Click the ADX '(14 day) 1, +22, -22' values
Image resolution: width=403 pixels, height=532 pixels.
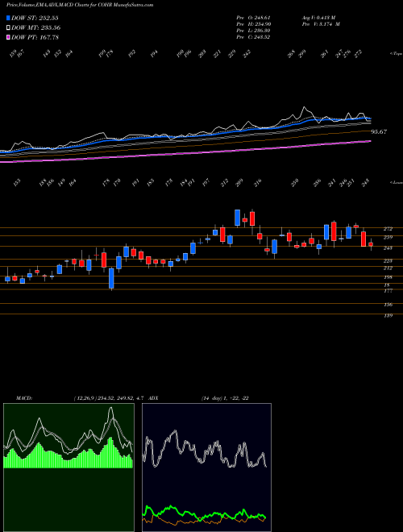(x=225, y=398)
